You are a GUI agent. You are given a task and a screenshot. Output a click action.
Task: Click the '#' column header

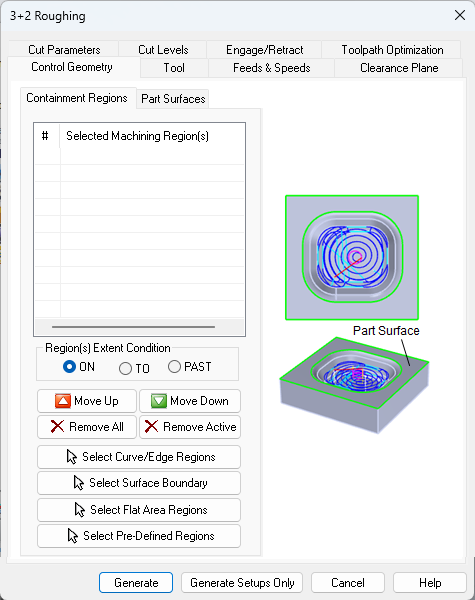coord(45,136)
